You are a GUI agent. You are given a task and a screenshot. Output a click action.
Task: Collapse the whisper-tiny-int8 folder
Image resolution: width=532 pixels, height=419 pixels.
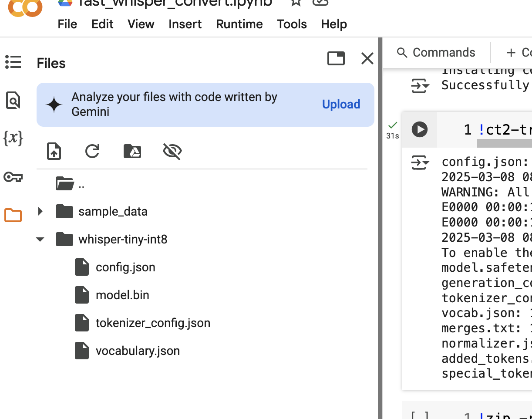(40, 240)
